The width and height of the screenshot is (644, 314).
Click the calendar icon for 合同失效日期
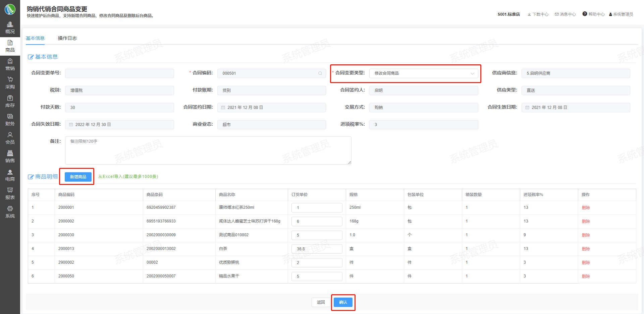coord(71,125)
